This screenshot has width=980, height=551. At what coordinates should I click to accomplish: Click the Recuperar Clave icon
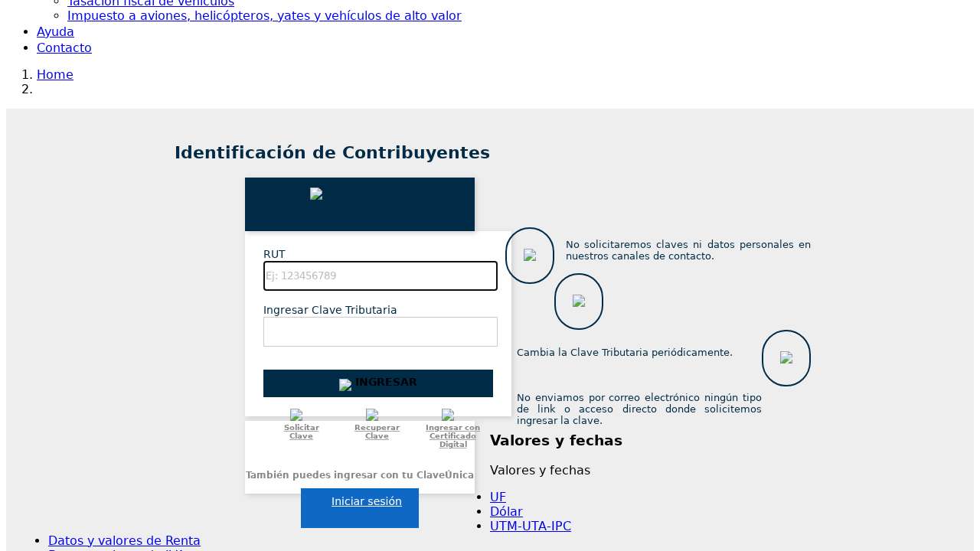pos(372,415)
